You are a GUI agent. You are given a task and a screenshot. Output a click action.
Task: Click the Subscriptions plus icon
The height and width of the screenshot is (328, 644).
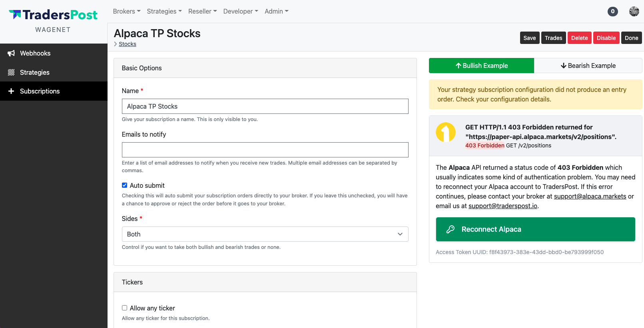click(x=11, y=91)
